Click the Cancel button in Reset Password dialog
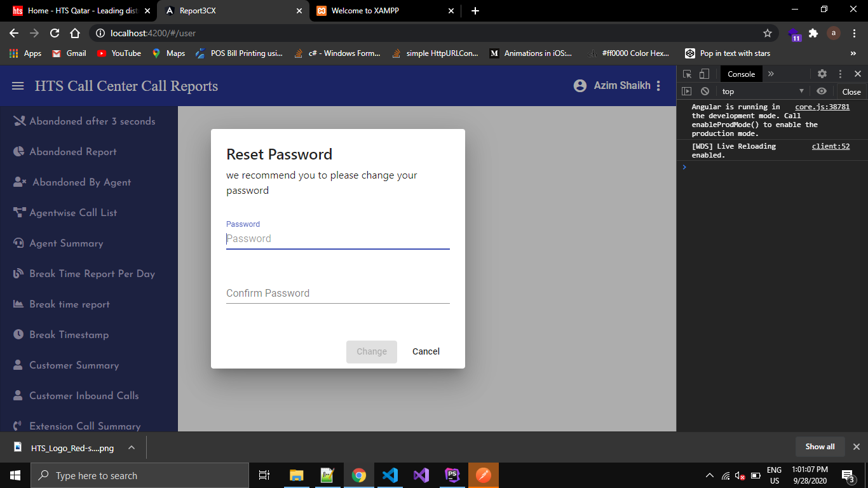868x488 pixels. coord(426,351)
